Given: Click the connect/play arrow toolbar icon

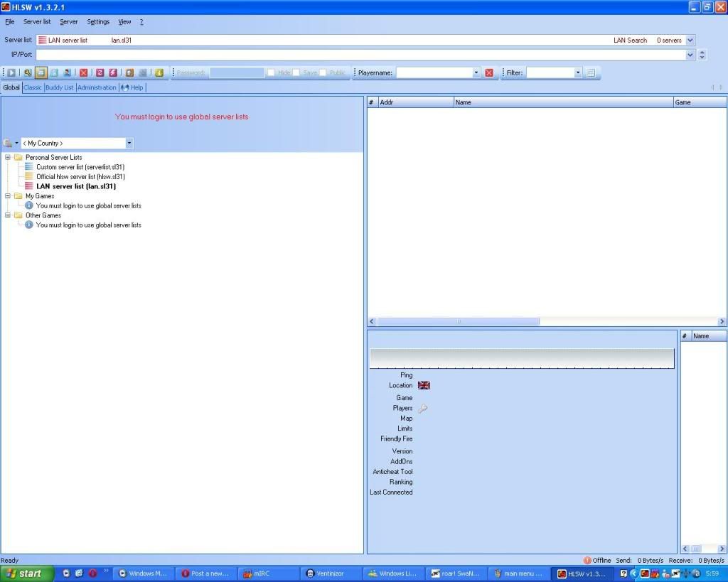Looking at the screenshot, I should 12,72.
